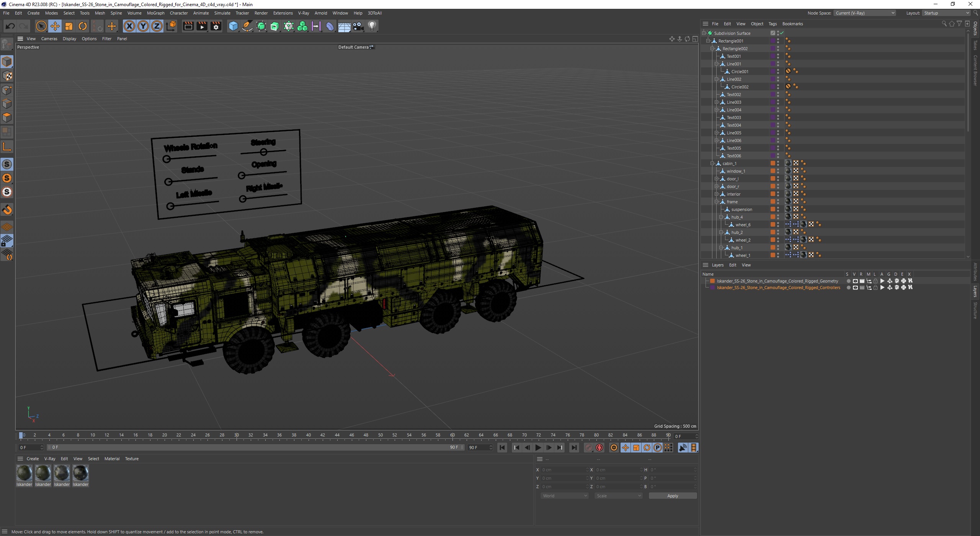Click the Undo arrow icon

click(x=10, y=26)
